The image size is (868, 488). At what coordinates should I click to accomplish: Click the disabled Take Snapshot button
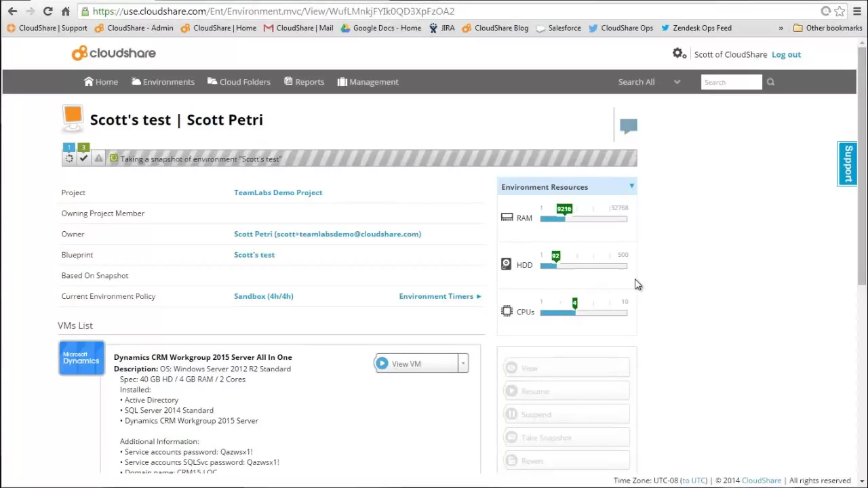coord(567,437)
